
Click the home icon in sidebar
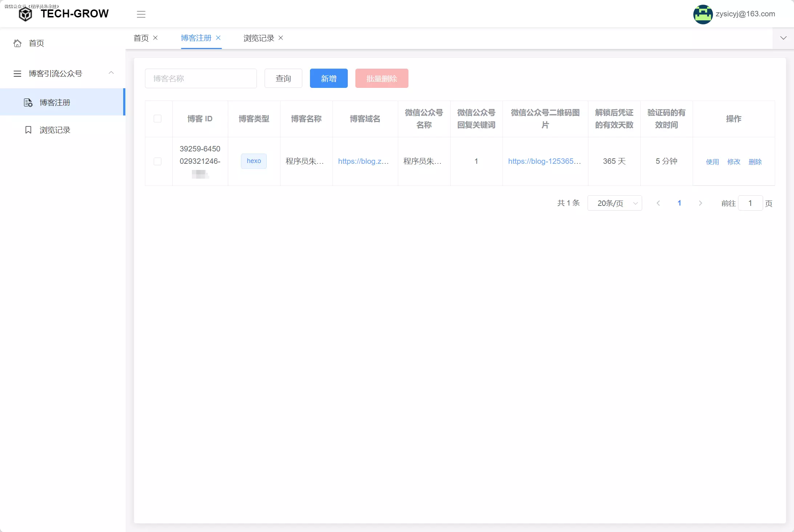[x=17, y=43]
